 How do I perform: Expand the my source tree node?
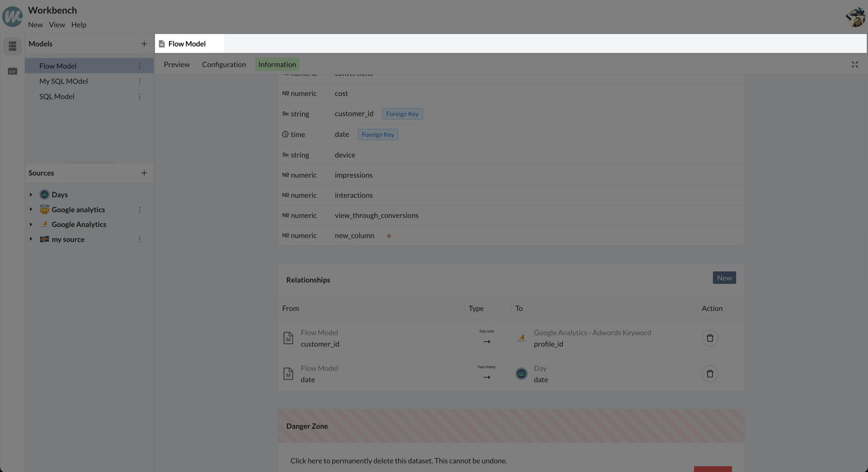coord(31,239)
